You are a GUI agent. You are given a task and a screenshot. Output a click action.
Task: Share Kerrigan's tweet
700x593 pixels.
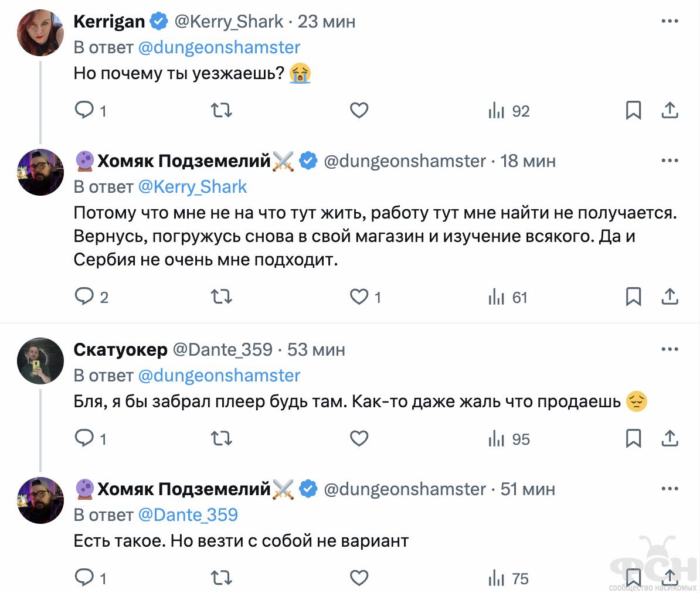coord(670,111)
